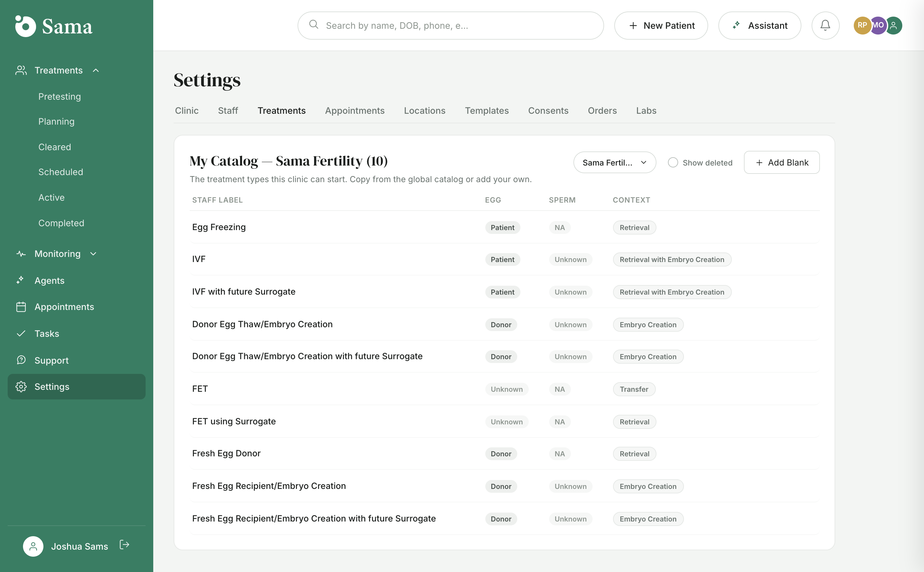Click the Settings gear icon in sidebar
The height and width of the screenshot is (572, 924).
(21, 387)
